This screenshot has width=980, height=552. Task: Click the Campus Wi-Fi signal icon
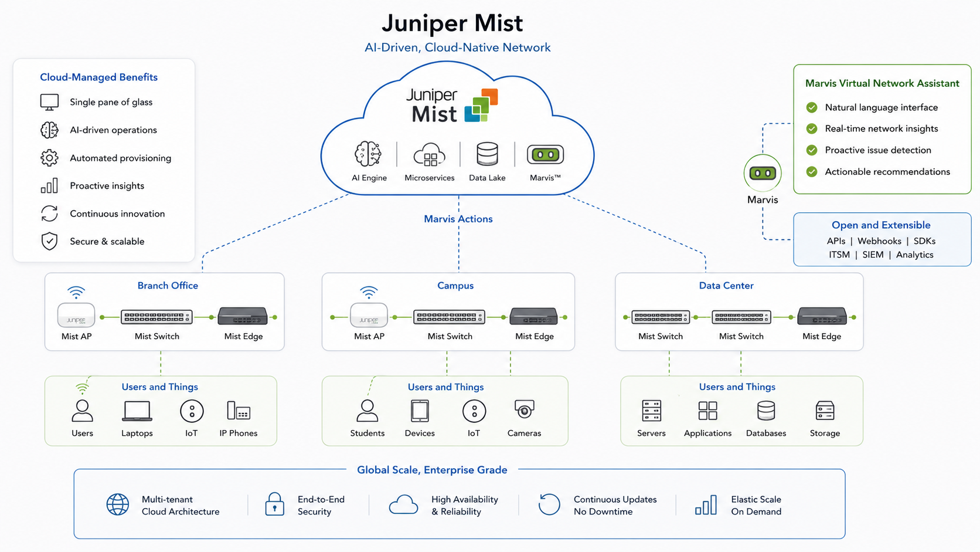pos(369,292)
